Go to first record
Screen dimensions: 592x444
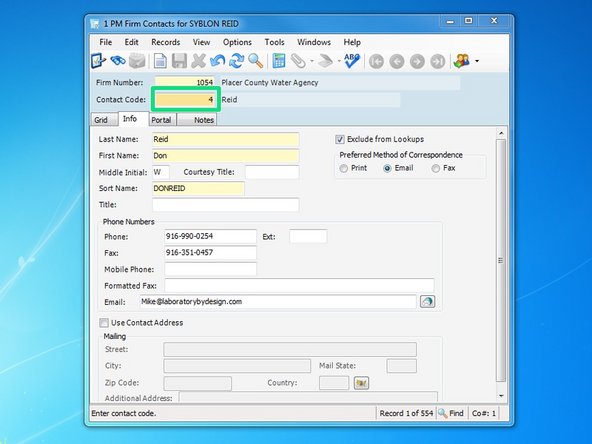[x=376, y=61]
